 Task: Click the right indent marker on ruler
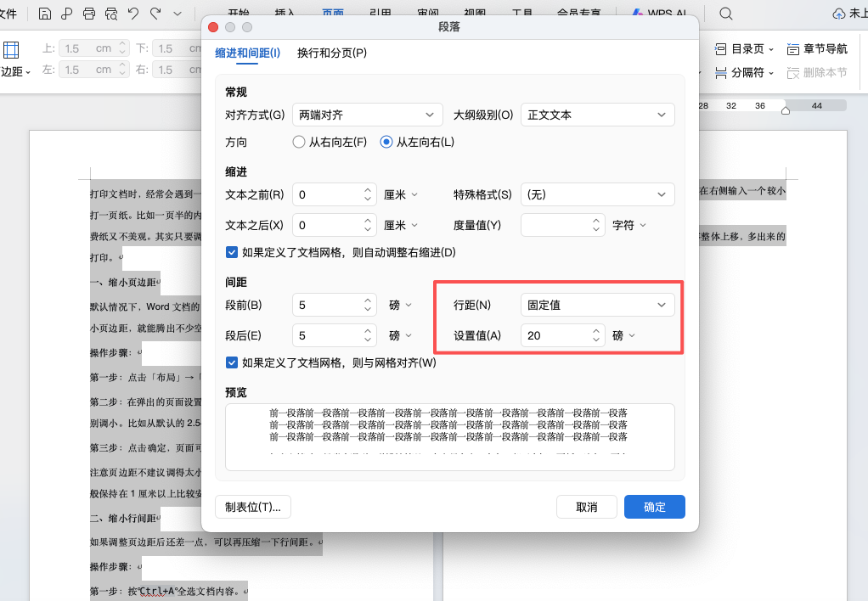click(785, 110)
